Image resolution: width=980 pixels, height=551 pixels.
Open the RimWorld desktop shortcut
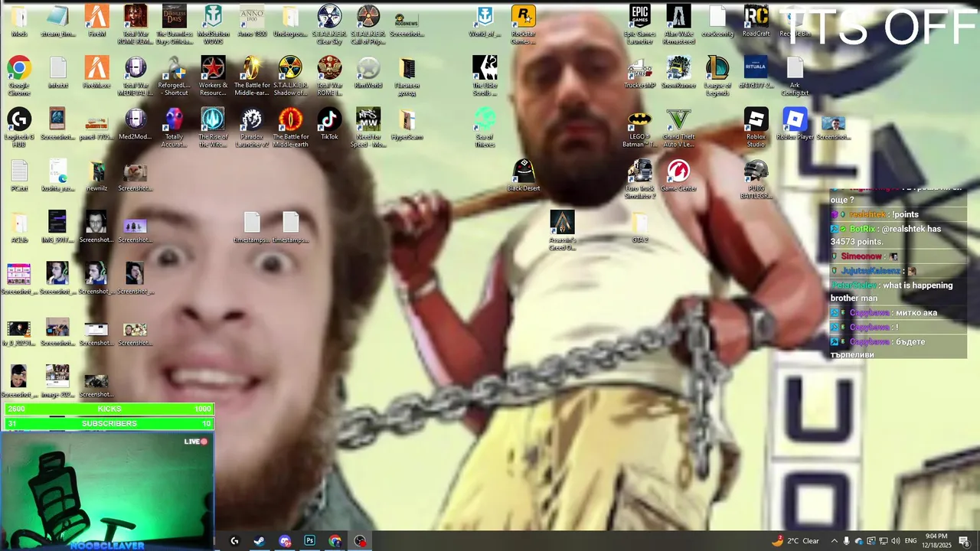click(x=368, y=73)
